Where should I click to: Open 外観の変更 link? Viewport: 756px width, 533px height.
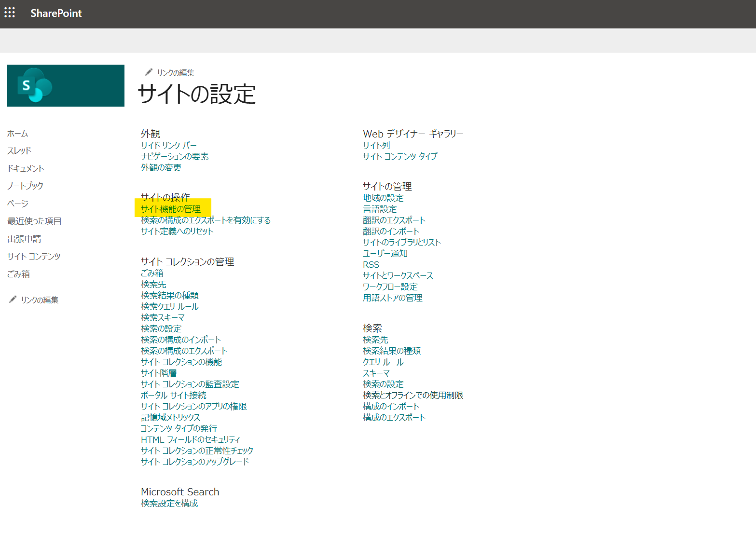pos(161,167)
